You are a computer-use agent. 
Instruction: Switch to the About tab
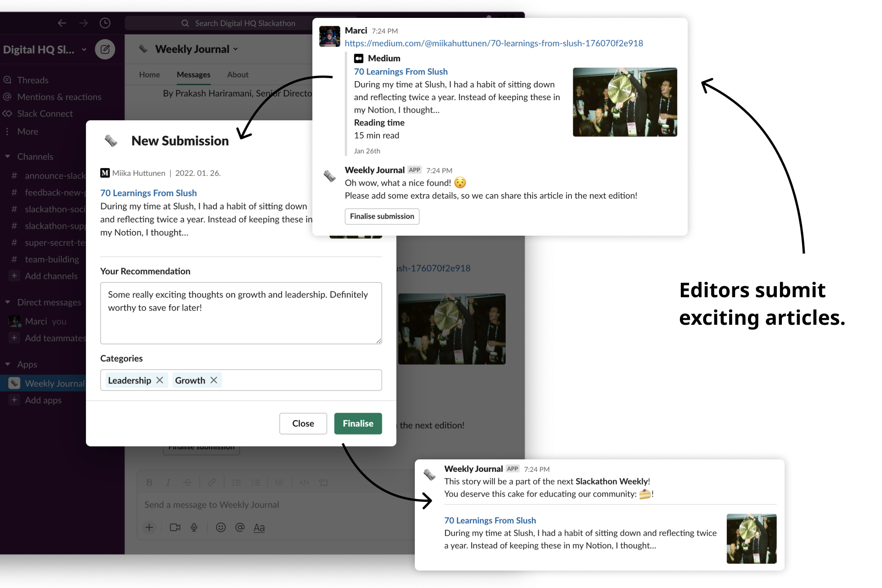[237, 74]
